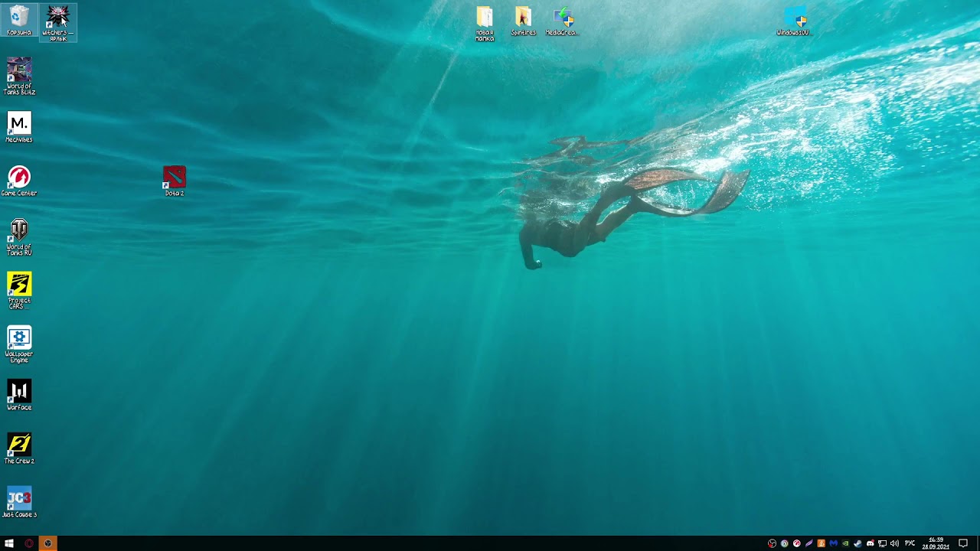
Task: Open the notification action center
Action: pyautogui.click(x=963, y=543)
